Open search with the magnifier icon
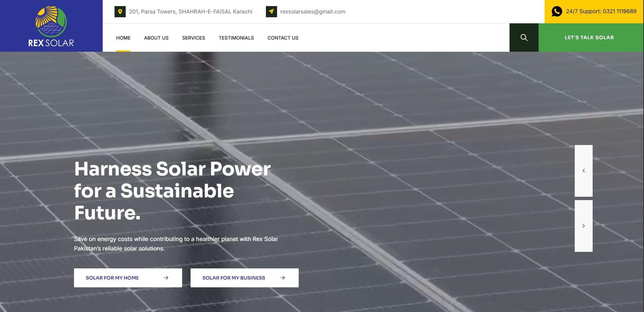644x312 pixels. pyautogui.click(x=524, y=38)
